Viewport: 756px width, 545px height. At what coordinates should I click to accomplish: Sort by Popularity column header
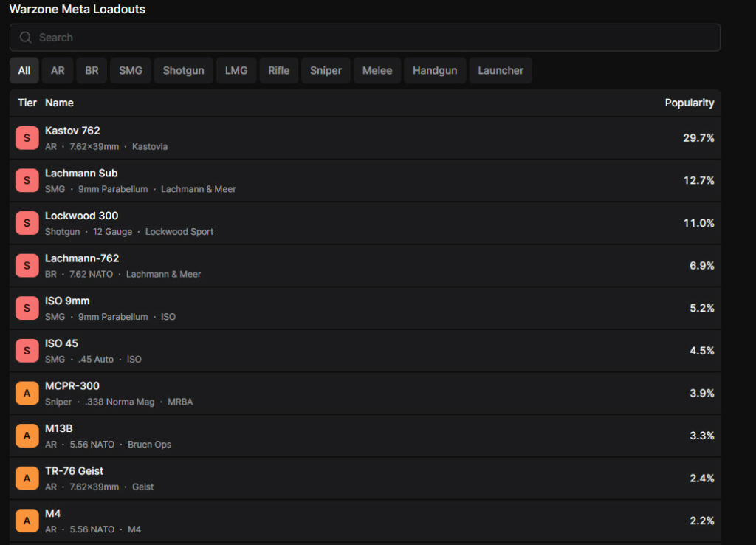coord(689,103)
